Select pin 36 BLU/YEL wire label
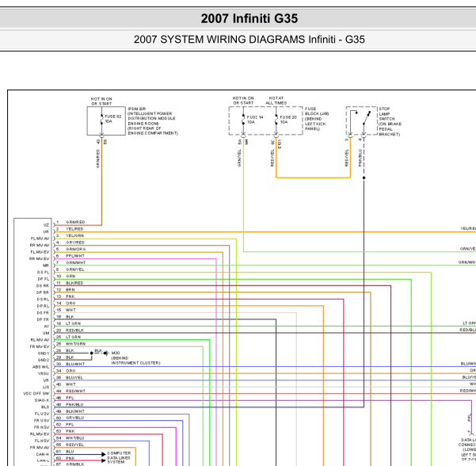Viewport: 476px width, 466px height. (74, 377)
